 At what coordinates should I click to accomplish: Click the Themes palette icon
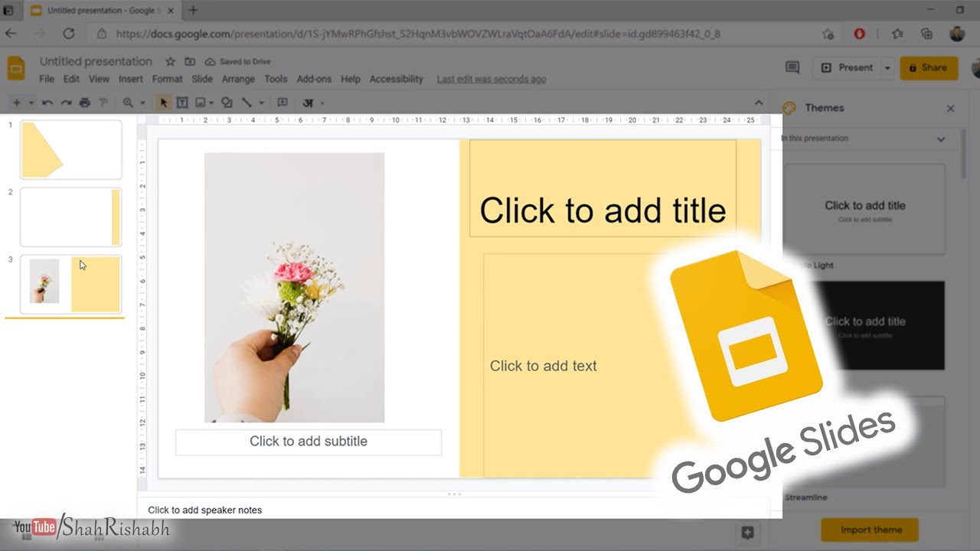pyautogui.click(x=790, y=108)
